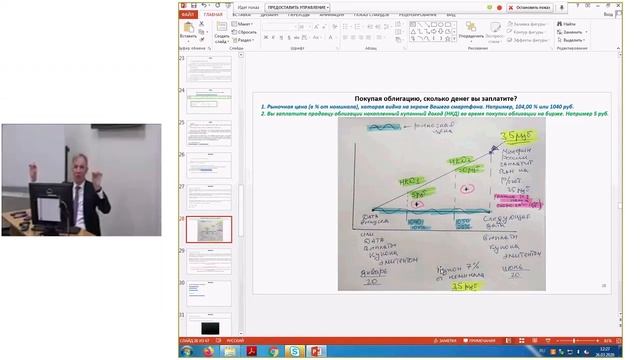Collapse the ribbon with the chevron arrow
This screenshot has width=640, height=360.
click(618, 48)
